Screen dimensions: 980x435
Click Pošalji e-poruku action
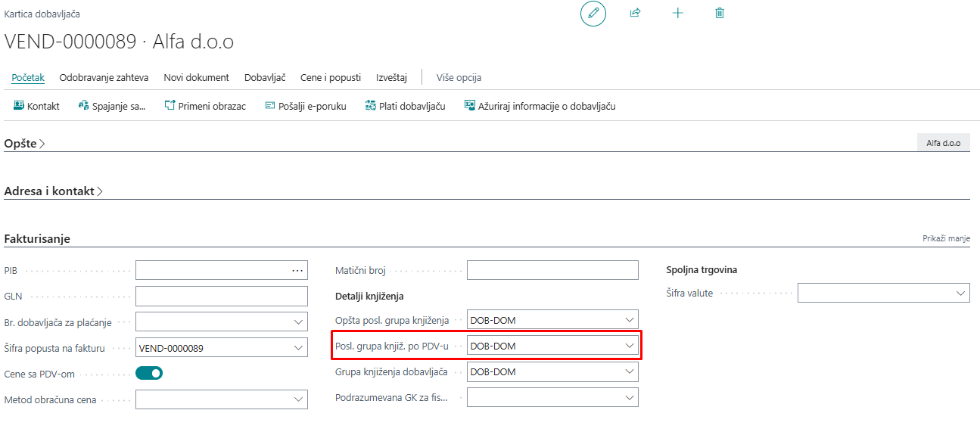pyautogui.click(x=306, y=106)
